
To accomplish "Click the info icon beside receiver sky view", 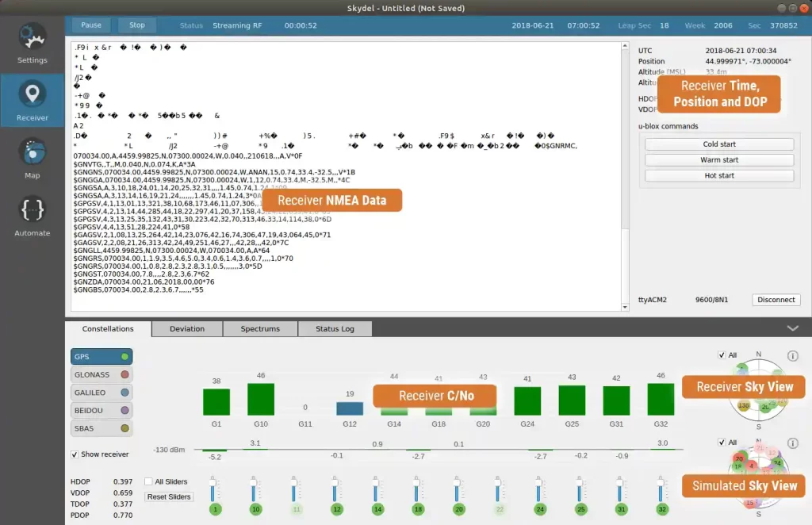I will 792,356.
